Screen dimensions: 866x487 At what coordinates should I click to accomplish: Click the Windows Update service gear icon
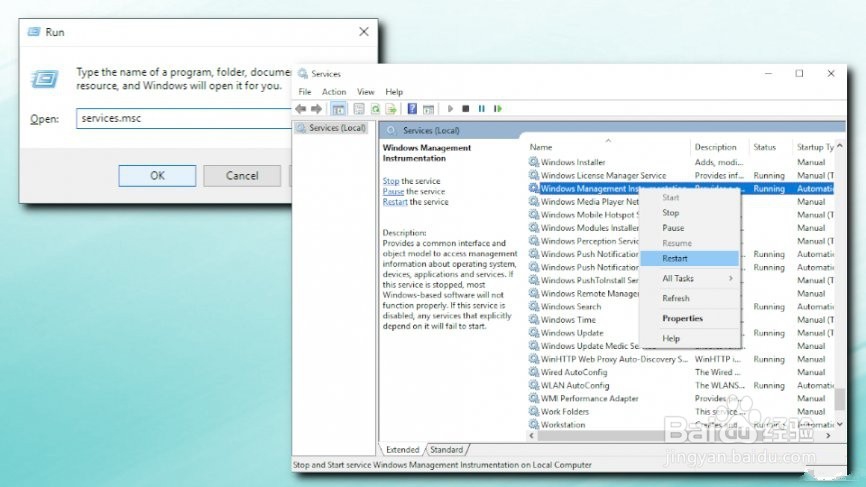534,332
